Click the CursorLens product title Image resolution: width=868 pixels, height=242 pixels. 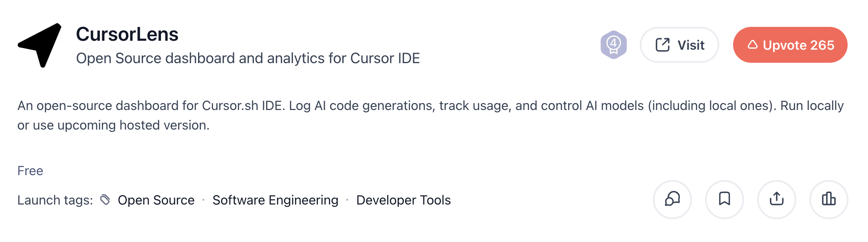pos(127,34)
